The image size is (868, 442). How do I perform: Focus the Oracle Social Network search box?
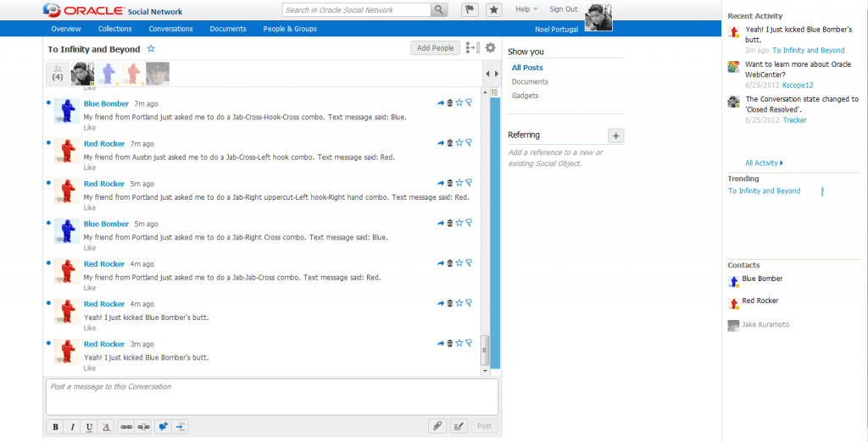click(x=357, y=9)
